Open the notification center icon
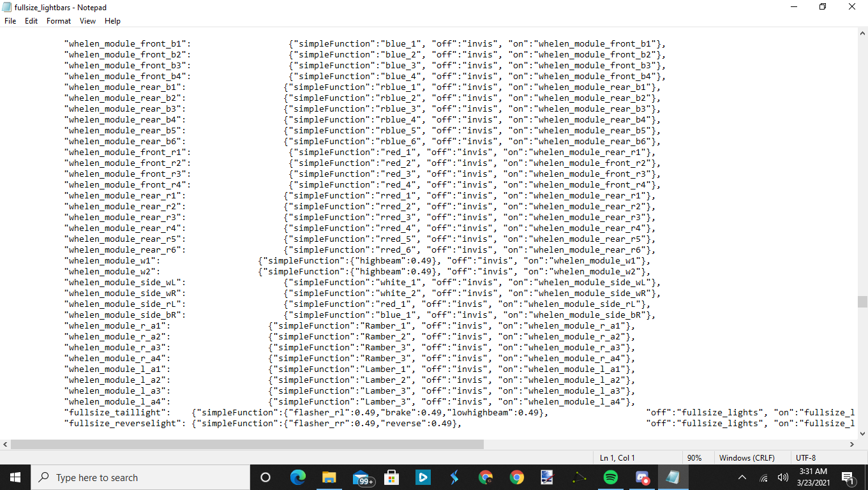 848,477
